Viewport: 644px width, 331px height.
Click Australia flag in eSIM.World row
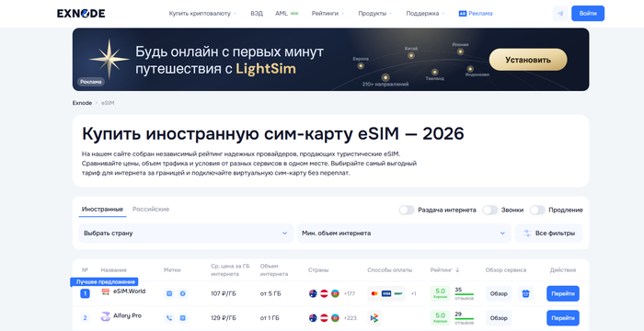313,293
